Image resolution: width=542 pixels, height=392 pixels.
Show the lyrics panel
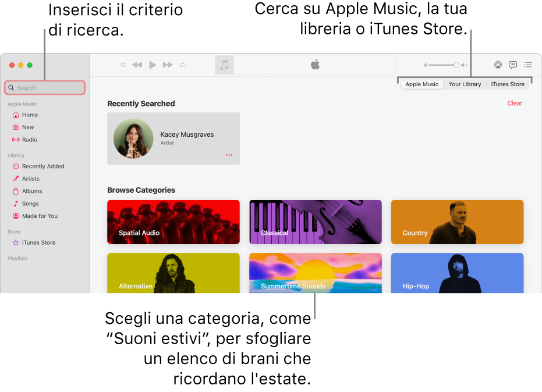tap(513, 65)
